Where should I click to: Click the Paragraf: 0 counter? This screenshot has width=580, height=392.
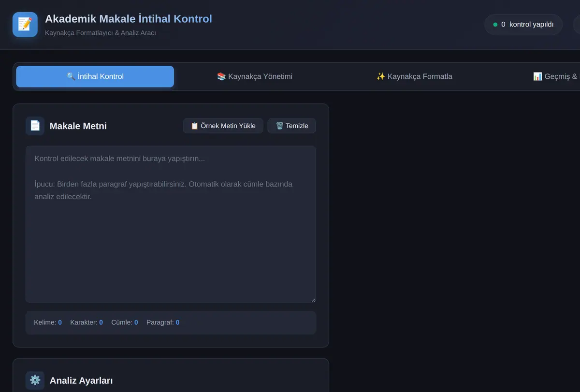(x=163, y=322)
